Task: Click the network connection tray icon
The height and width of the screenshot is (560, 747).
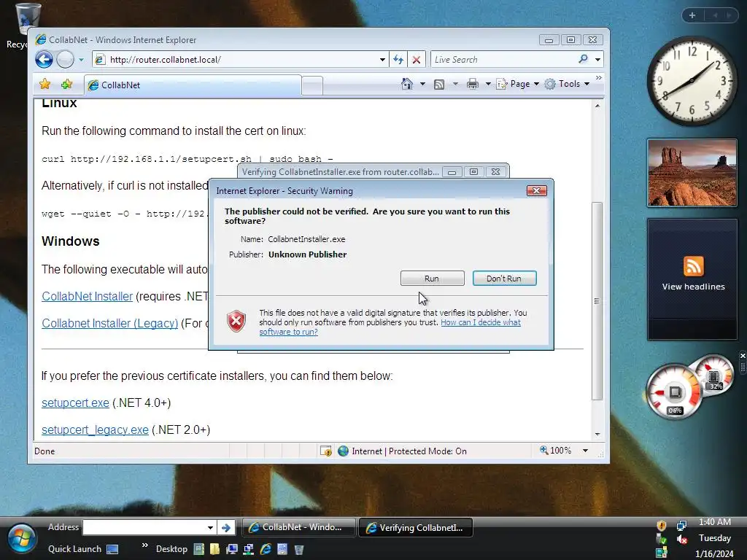Action: (682, 525)
